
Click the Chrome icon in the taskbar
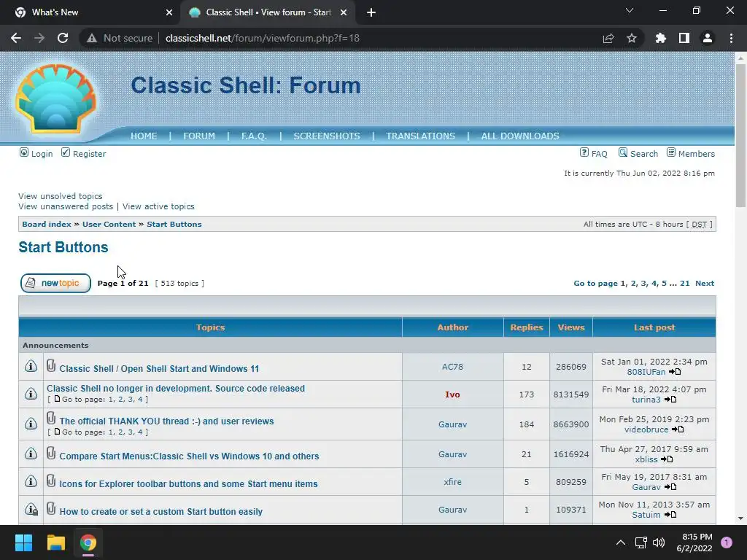click(x=88, y=542)
